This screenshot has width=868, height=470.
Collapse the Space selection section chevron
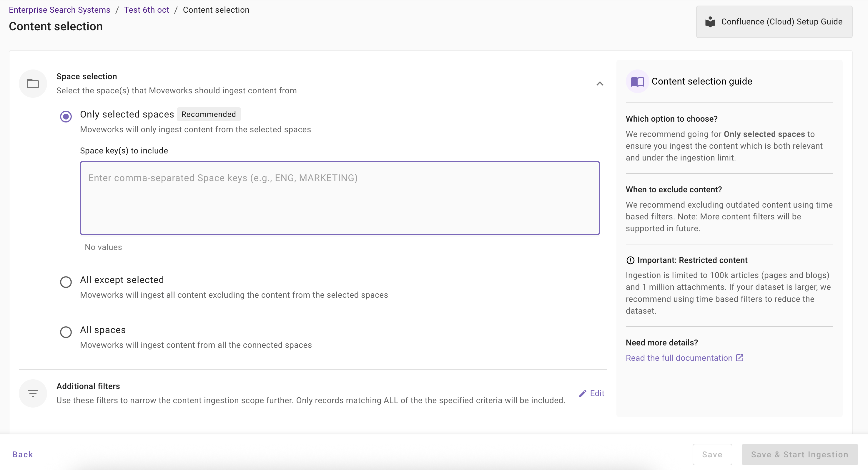point(600,84)
